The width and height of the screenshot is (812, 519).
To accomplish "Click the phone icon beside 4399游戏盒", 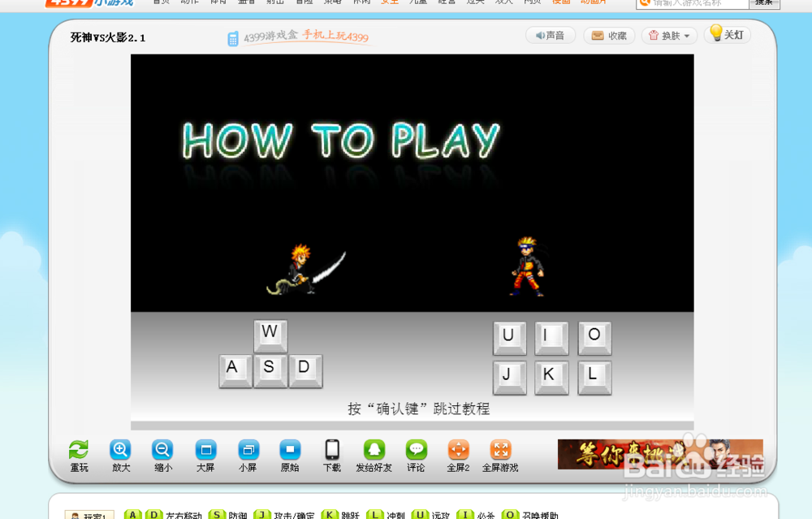I will click(x=233, y=38).
